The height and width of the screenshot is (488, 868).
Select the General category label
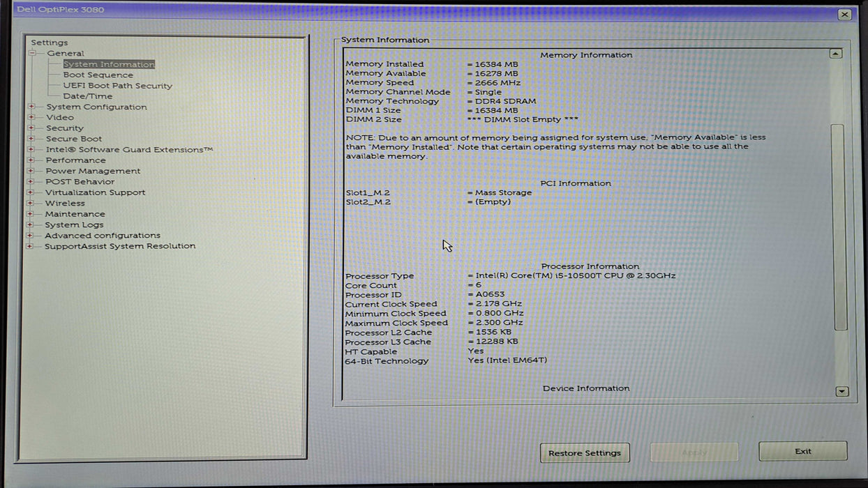point(66,54)
